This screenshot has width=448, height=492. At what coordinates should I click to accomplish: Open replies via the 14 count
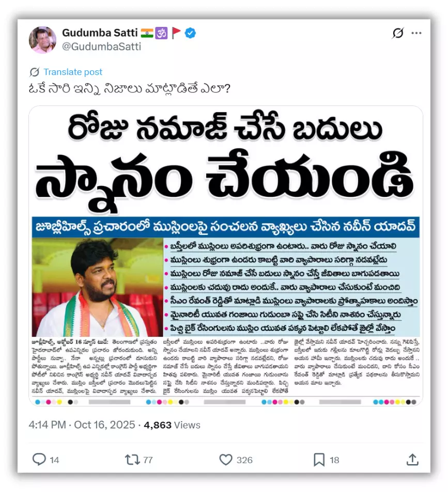(x=54, y=460)
